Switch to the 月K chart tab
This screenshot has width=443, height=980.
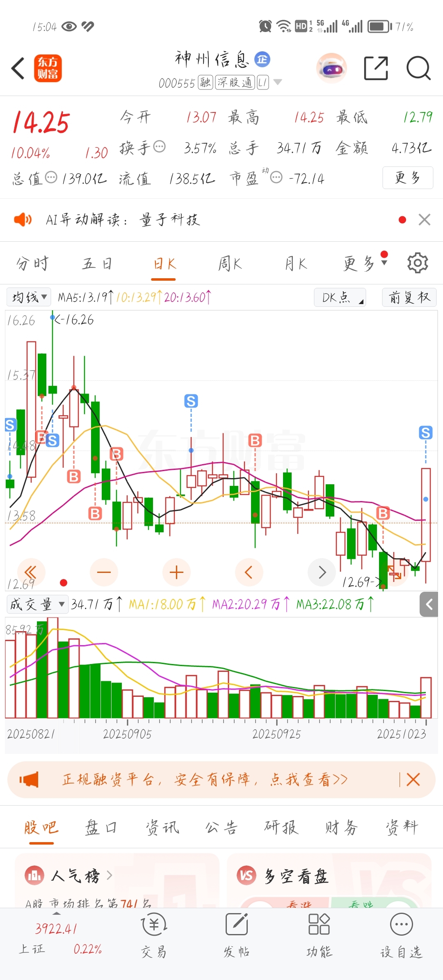(x=296, y=263)
